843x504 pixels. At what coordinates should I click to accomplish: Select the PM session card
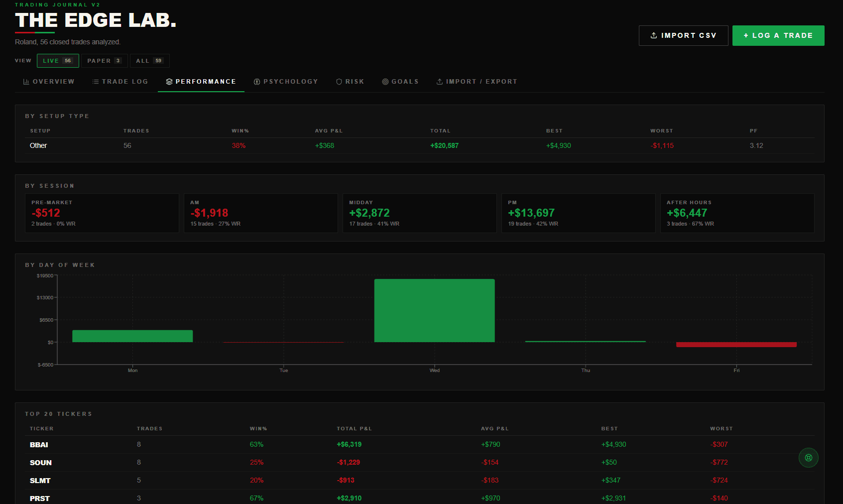click(579, 213)
